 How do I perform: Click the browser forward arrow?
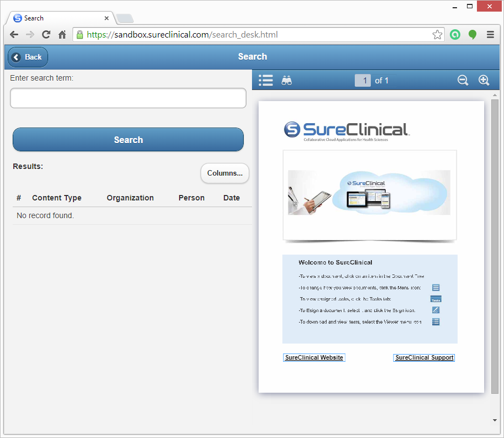click(x=30, y=34)
